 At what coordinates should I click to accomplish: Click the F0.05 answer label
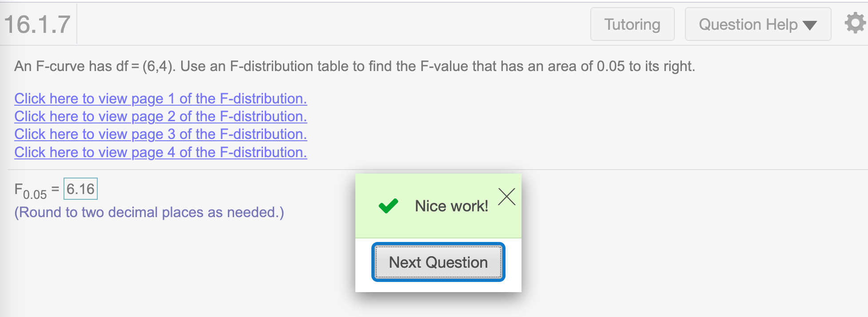click(x=31, y=191)
